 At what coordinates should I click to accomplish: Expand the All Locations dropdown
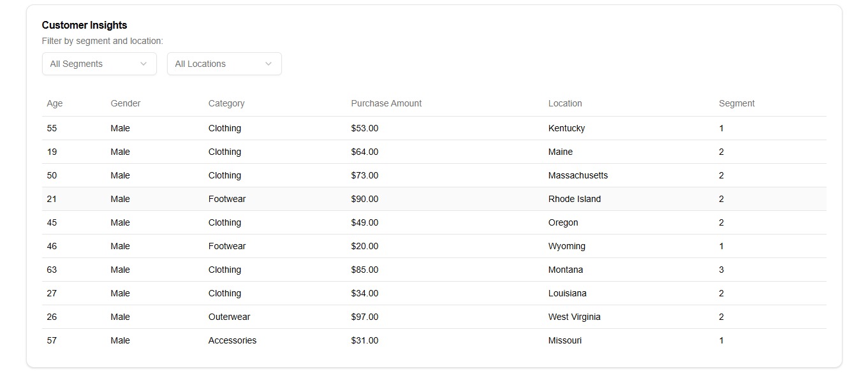coord(224,64)
